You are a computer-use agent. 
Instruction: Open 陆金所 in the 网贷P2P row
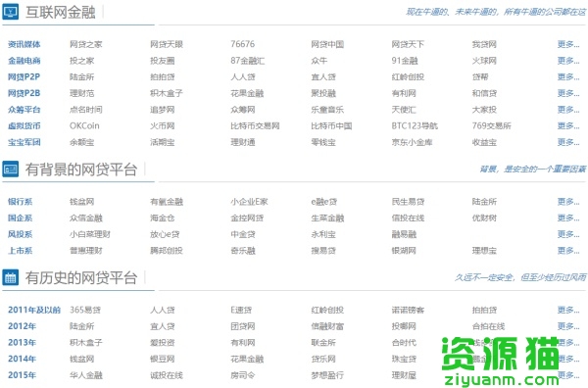81,76
